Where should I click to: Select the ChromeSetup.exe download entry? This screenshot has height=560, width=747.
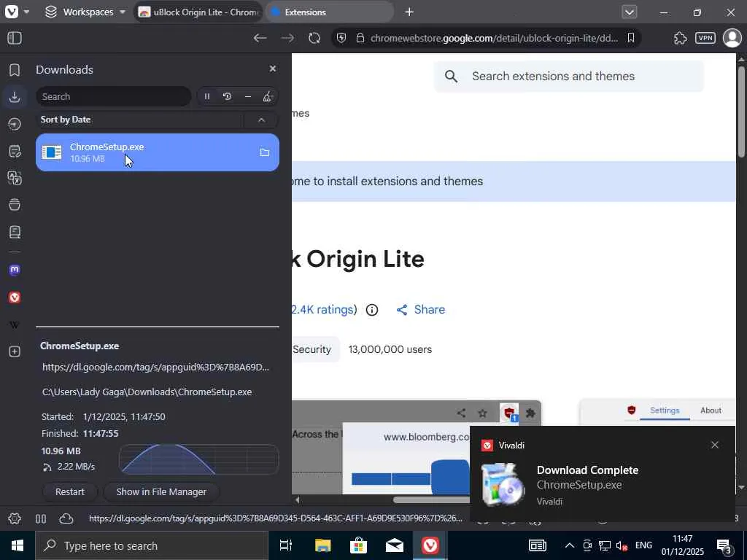(158, 152)
